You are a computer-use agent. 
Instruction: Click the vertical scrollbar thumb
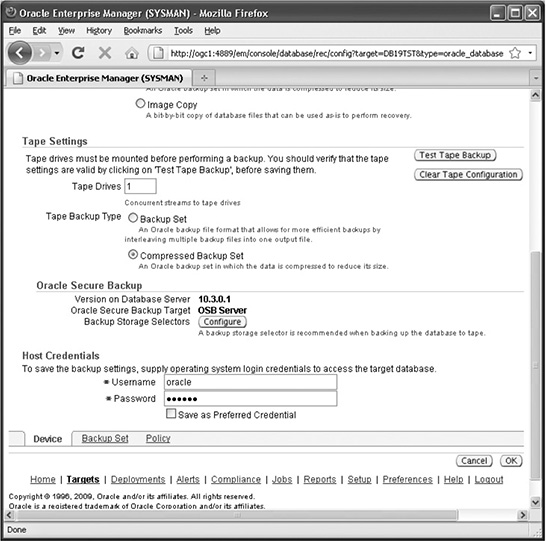(x=535, y=365)
